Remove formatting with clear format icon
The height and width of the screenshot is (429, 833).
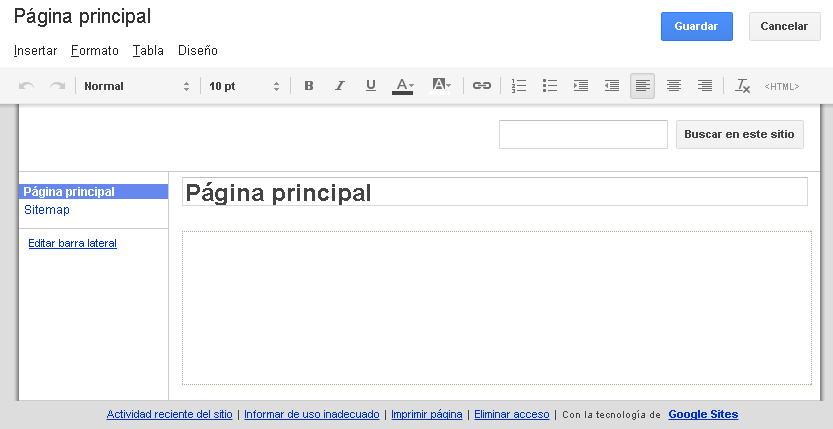click(x=742, y=86)
